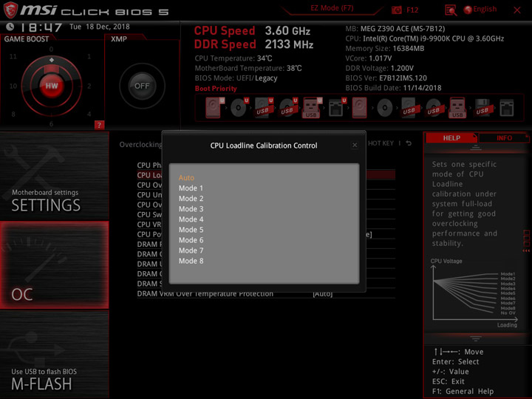Choose Mode 3 in the loadline list
The width and height of the screenshot is (532, 399).
tap(191, 209)
